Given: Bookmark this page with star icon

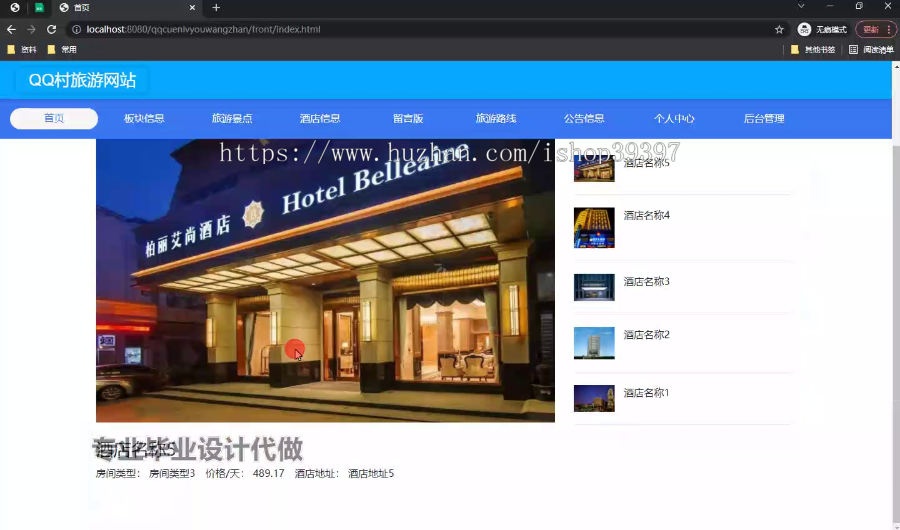Looking at the screenshot, I should (779, 29).
